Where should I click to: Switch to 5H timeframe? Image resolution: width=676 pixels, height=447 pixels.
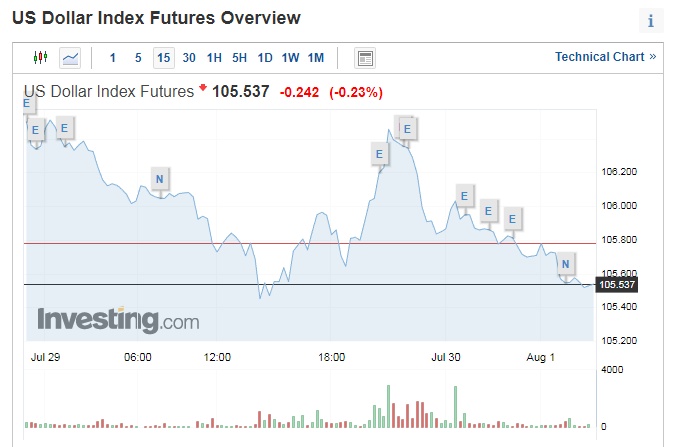coord(239,58)
